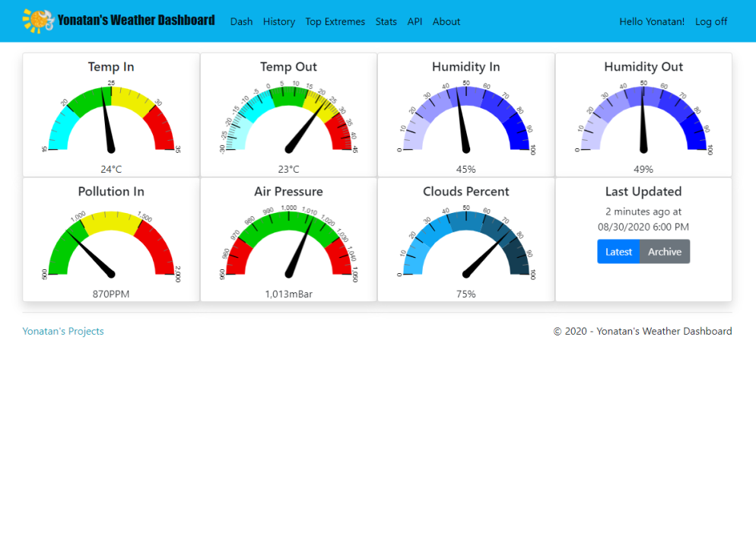Open the Dash menu item
Image resolution: width=756 pixels, height=544 pixels.
[241, 22]
